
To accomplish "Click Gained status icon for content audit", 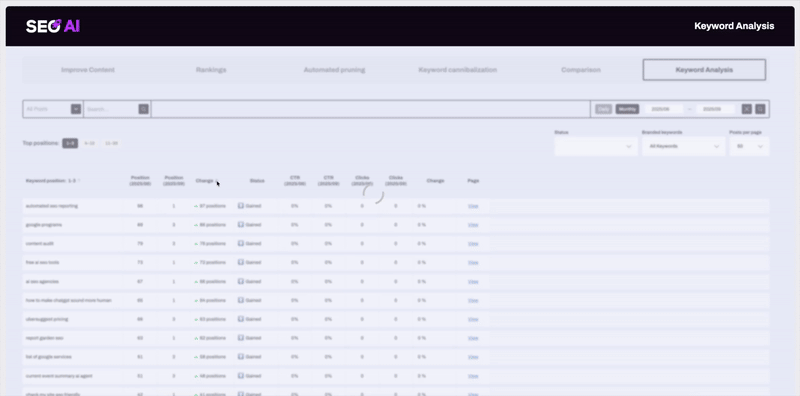I will coord(241,243).
